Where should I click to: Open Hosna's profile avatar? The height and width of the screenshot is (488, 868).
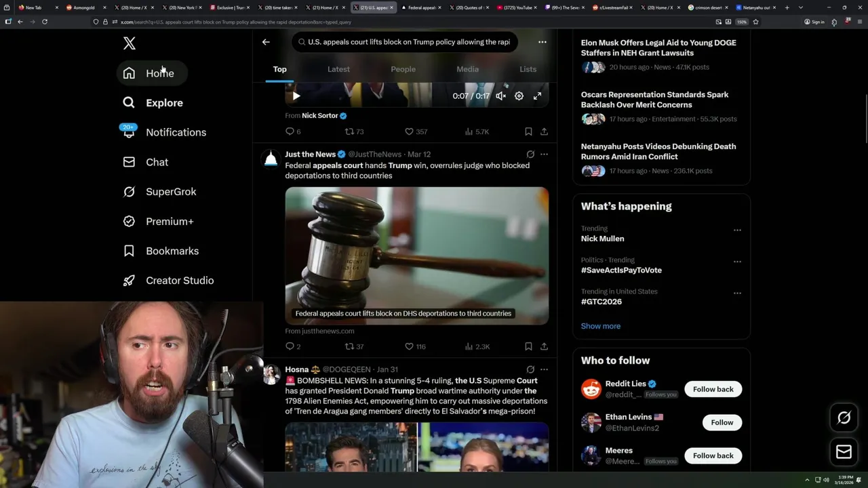271,375
